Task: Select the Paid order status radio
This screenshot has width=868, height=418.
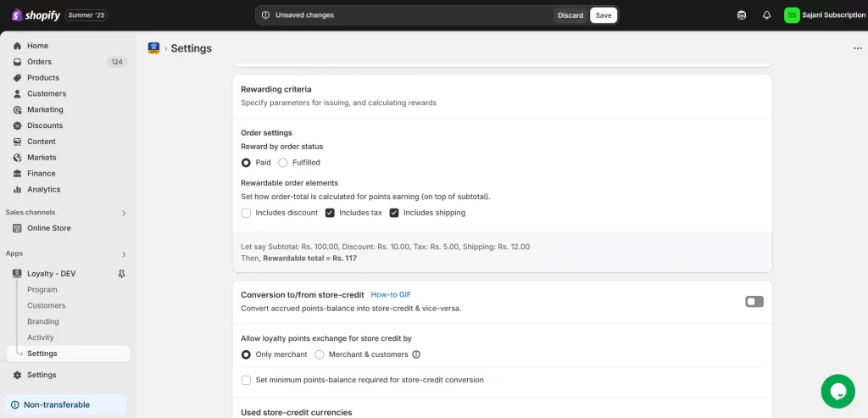Action: coord(246,163)
